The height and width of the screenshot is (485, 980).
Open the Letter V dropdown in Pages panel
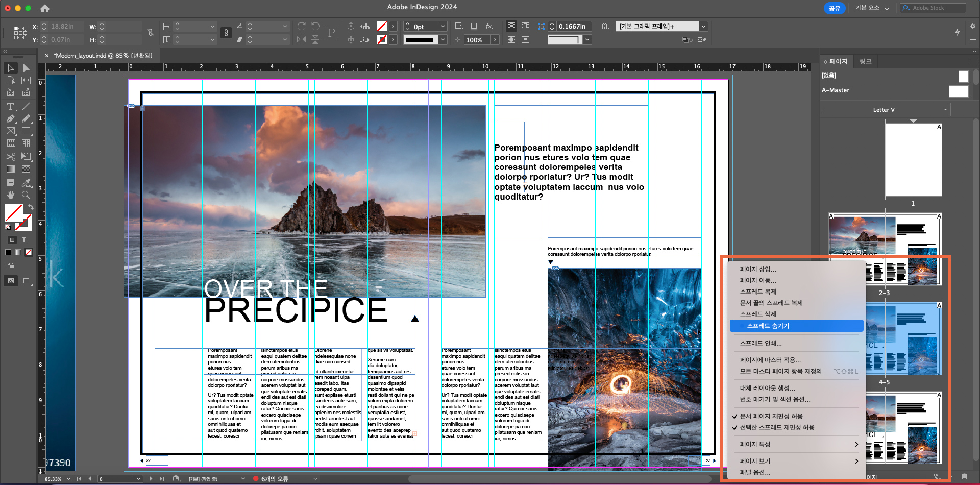pos(945,109)
